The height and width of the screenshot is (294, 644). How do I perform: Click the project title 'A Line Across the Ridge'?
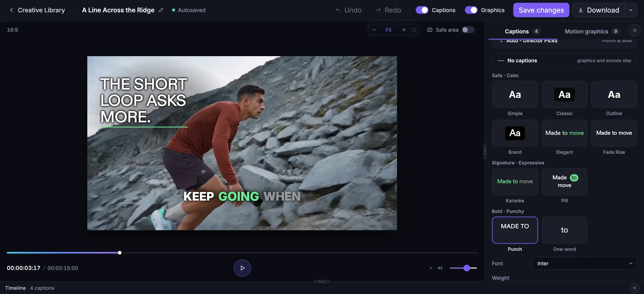(x=118, y=10)
